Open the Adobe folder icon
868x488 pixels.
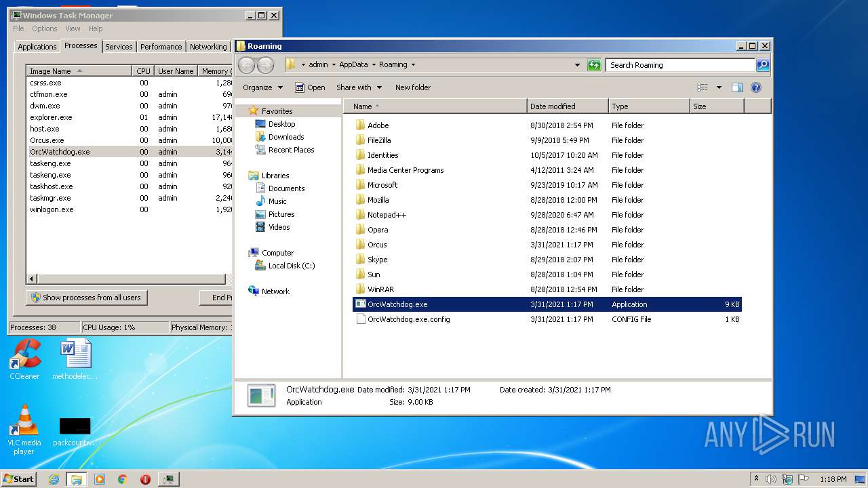tap(361, 125)
